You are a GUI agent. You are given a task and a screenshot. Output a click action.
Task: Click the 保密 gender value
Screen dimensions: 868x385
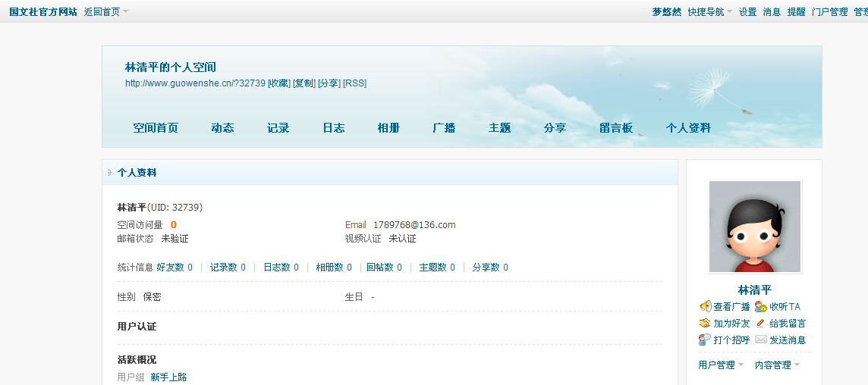[153, 296]
